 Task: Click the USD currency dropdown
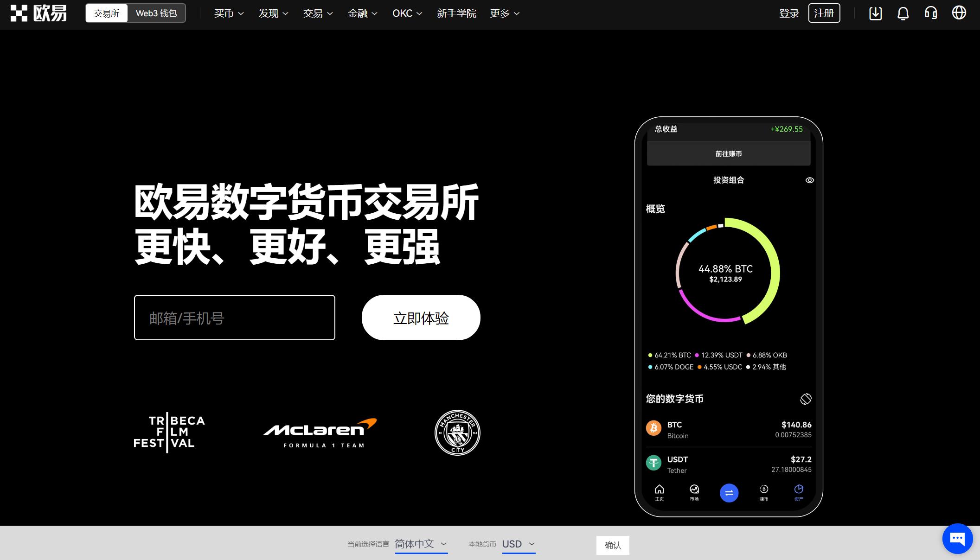[x=518, y=544]
